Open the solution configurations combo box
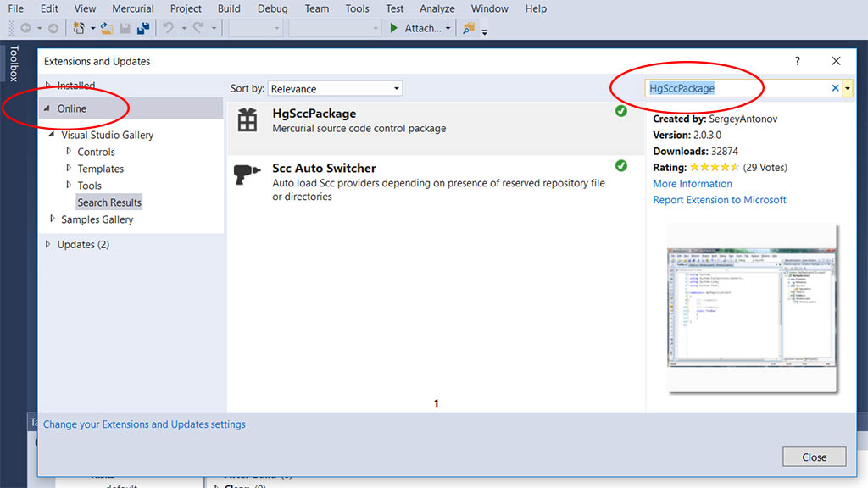Image resolution: width=868 pixels, height=488 pixels. (255, 28)
